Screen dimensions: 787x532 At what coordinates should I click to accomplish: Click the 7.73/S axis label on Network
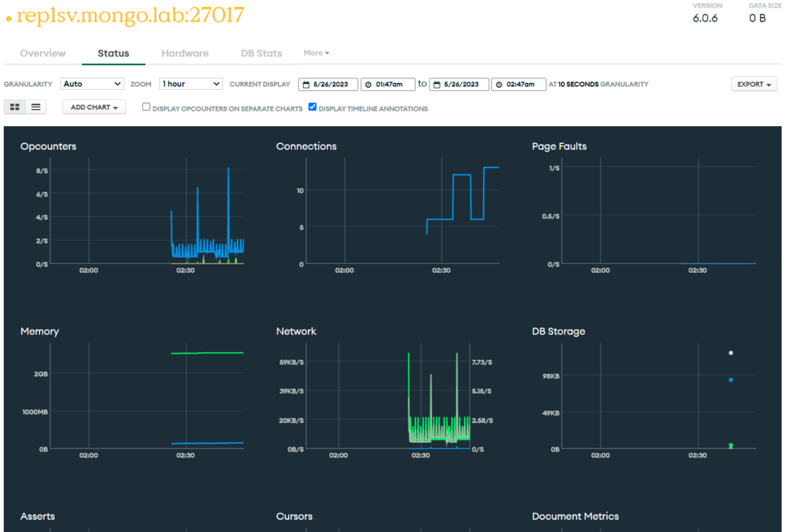[482, 362]
